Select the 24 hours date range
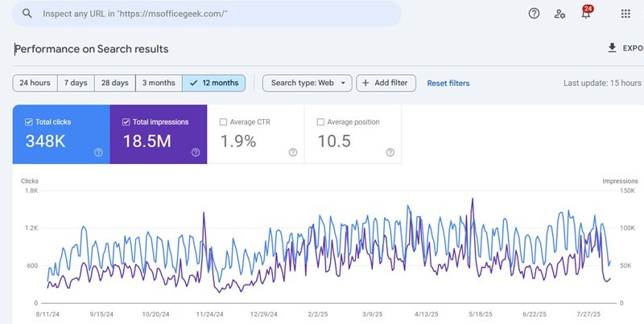644x324 pixels. pyautogui.click(x=35, y=83)
